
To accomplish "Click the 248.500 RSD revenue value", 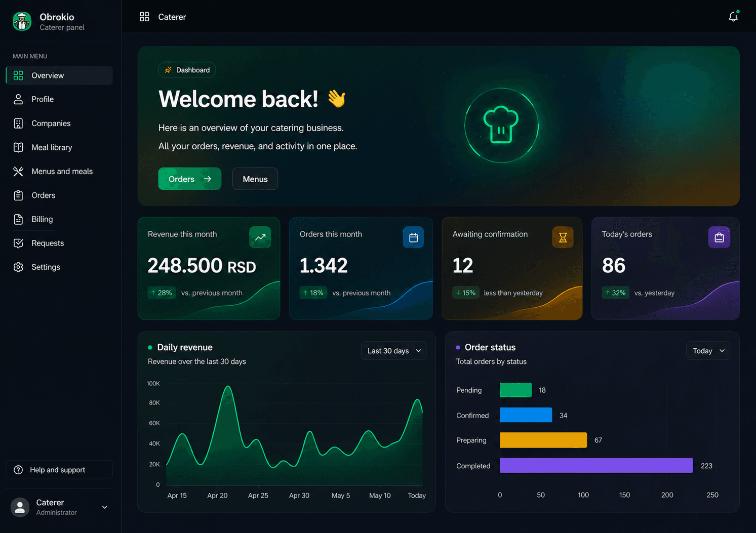I will 202,265.
